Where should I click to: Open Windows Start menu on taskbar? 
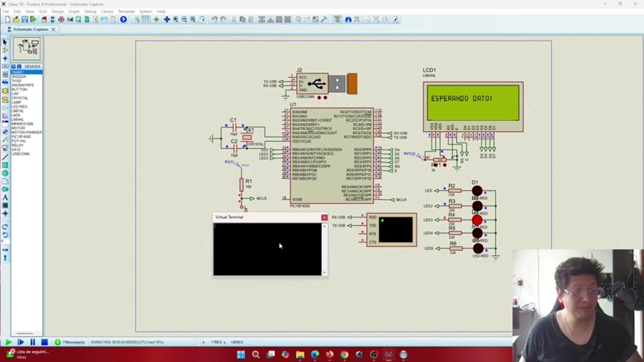[241, 355]
